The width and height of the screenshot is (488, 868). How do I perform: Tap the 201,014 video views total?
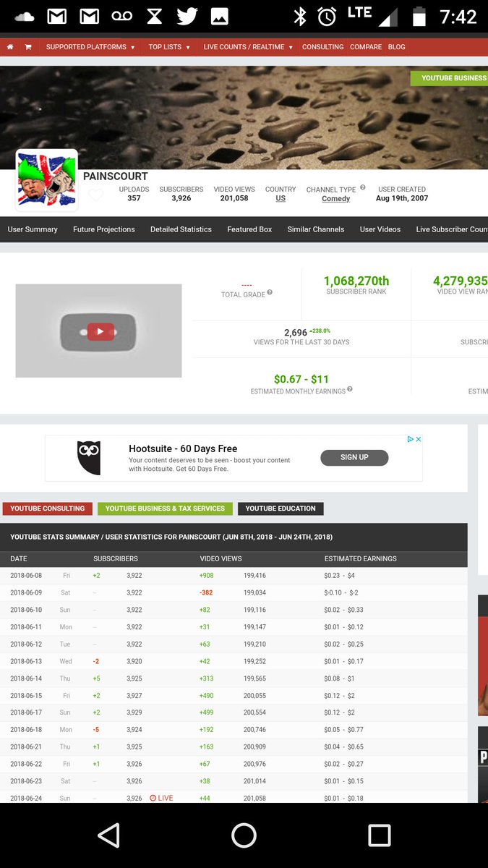254,781
